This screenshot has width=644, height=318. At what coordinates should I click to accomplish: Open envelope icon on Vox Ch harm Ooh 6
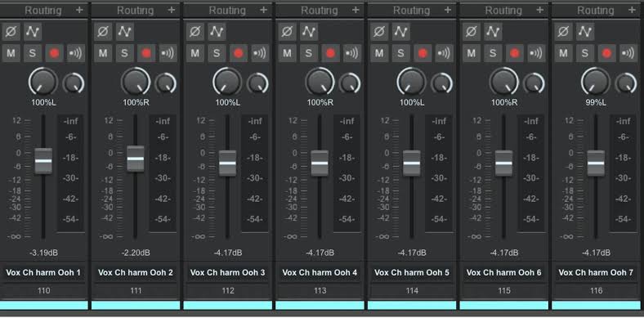click(493, 32)
